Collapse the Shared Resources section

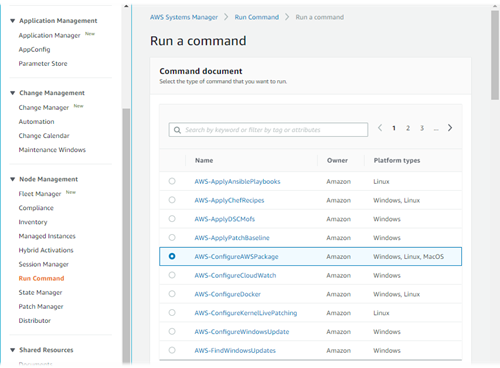click(x=13, y=350)
